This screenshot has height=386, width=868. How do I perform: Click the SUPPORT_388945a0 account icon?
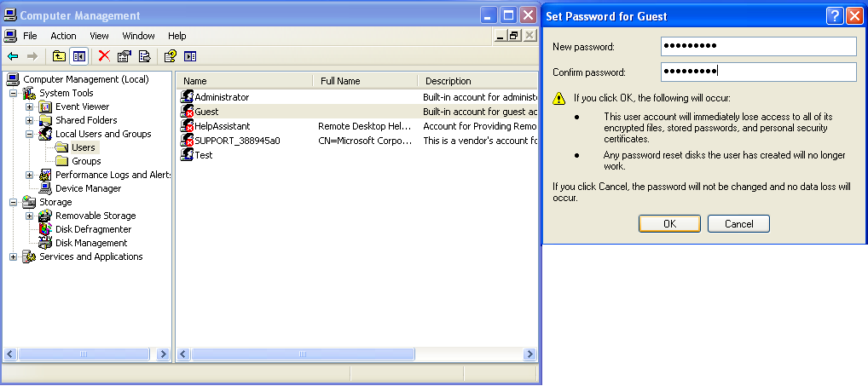(x=187, y=141)
